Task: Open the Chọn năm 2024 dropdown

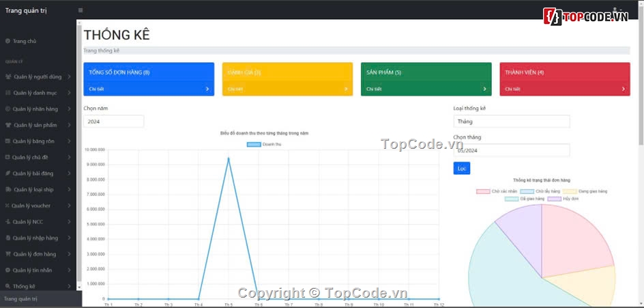Action: click(x=114, y=122)
